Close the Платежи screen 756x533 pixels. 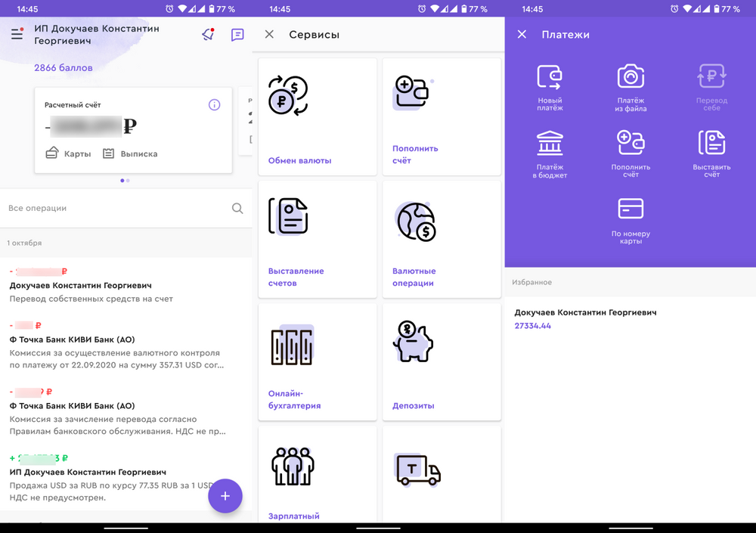point(522,34)
